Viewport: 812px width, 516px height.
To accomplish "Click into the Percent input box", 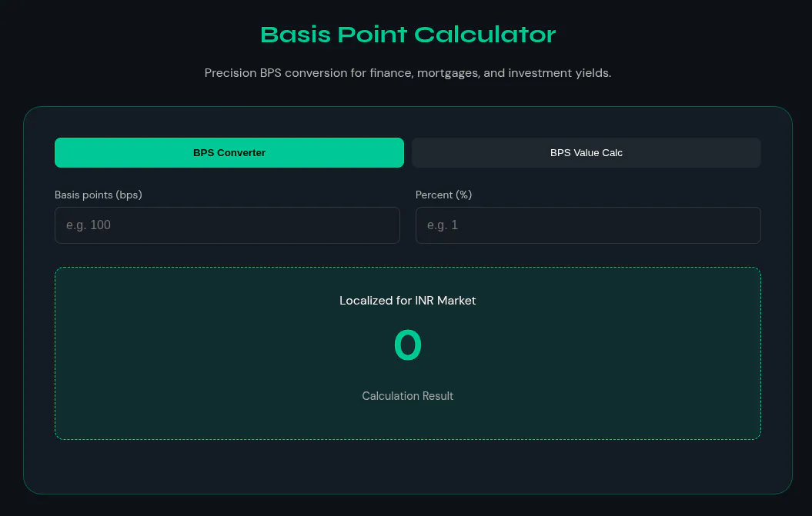I will [588, 225].
